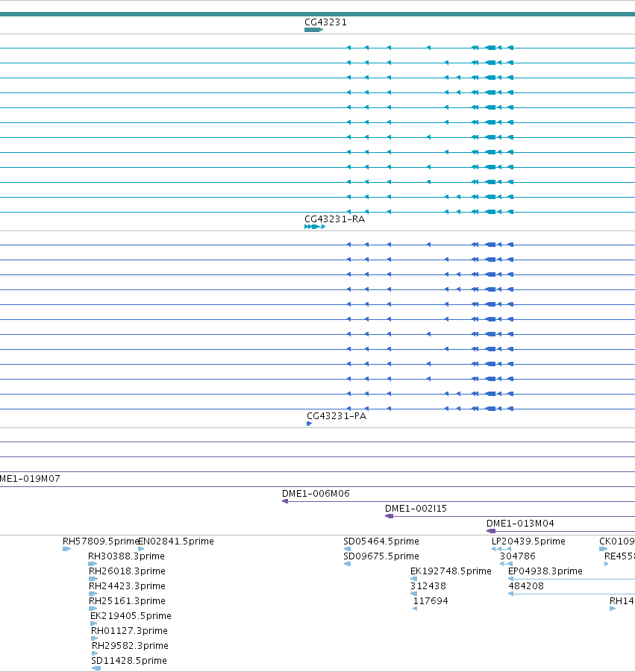Image resolution: width=635 pixels, height=672 pixels.
Task: Open the CG43231-RA transcript label
Action: 334,219
